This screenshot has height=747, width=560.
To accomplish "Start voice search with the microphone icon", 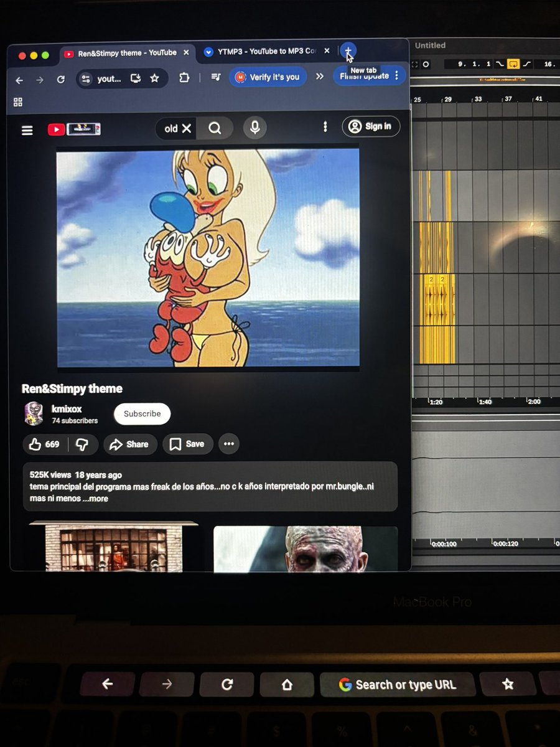I will (x=254, y=128).
